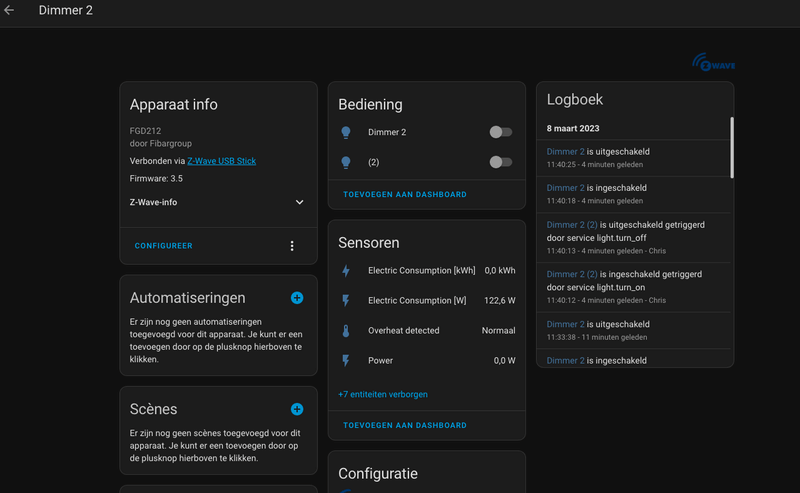Click the CONFIGUREER button
Viewport: 800px width, 493px height.
(163, 246)
